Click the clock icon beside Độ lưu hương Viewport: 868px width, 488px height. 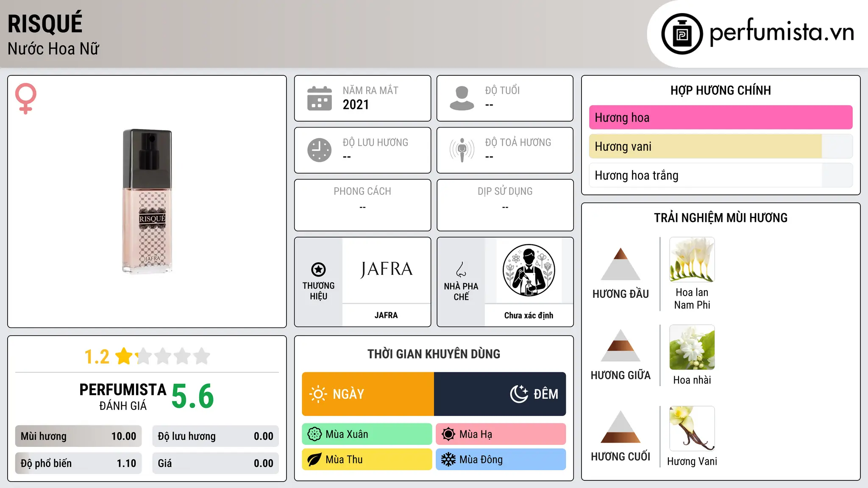tap(319, 150)
